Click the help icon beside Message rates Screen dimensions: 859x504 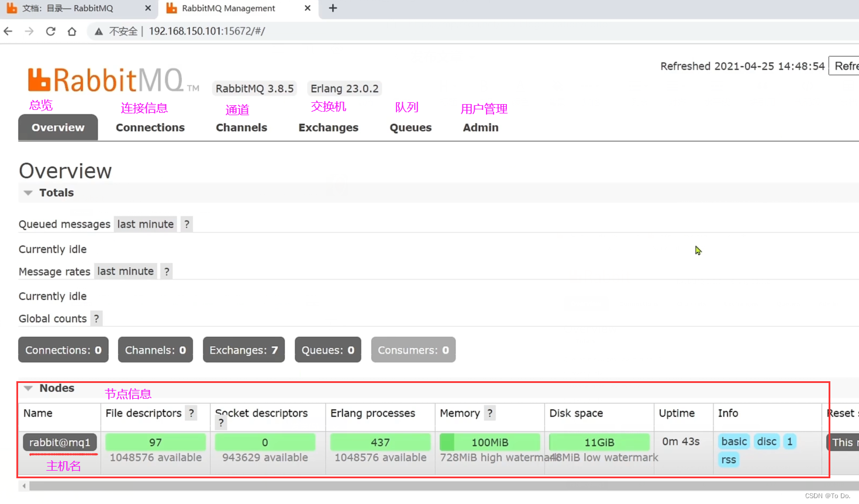[167, 271]
